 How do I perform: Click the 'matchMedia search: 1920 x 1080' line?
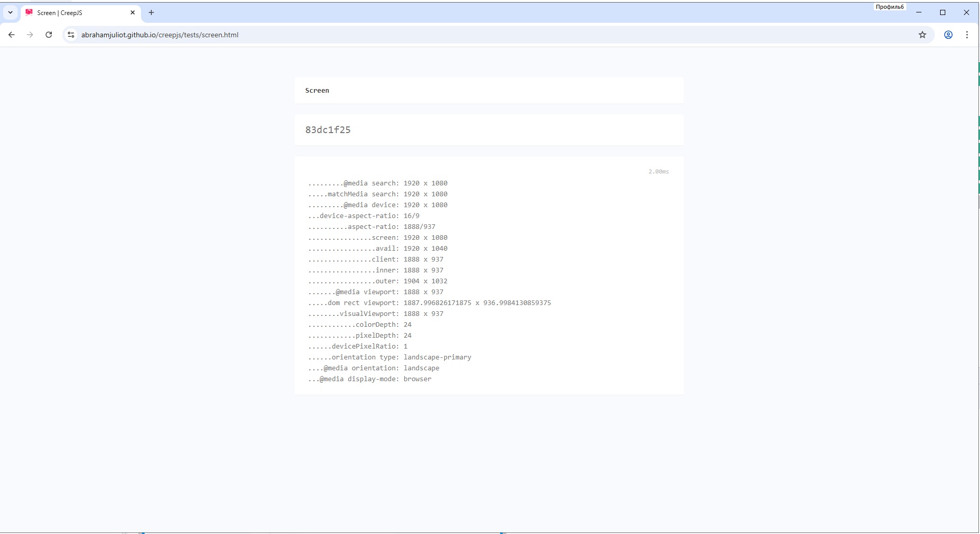tap(378, 194)
